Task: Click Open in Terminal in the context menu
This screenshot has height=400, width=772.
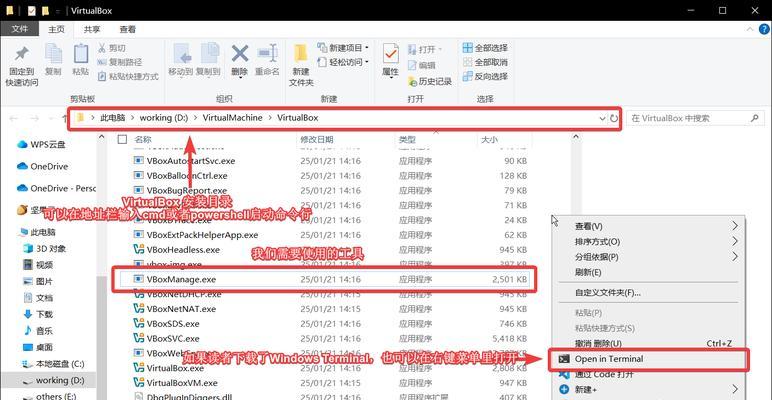Action: pos(648,359)
